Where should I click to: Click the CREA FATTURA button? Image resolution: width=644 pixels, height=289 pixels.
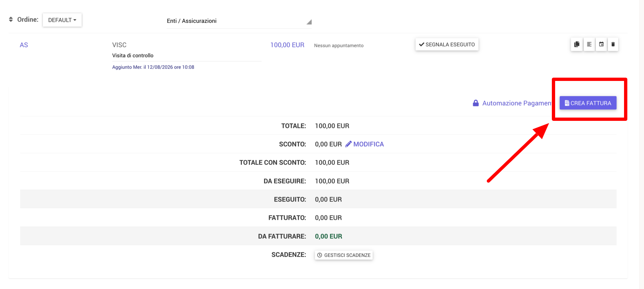[588, 103]
